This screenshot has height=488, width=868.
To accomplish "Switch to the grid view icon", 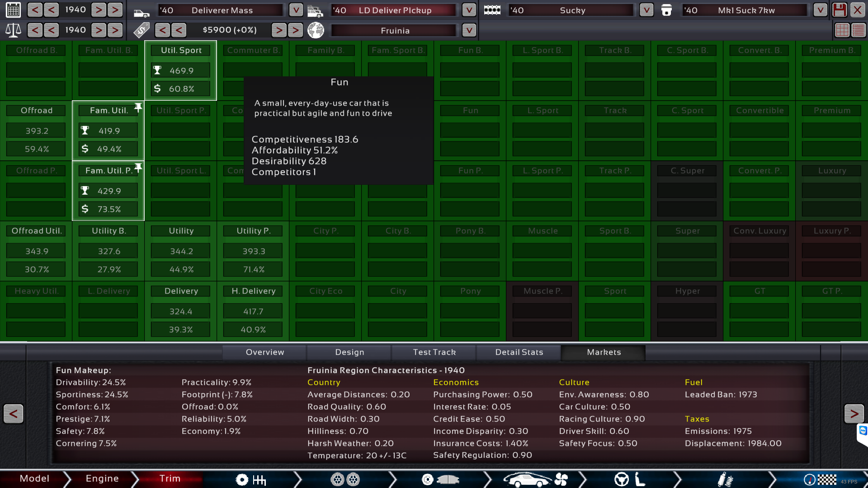I will coord(842,30).
